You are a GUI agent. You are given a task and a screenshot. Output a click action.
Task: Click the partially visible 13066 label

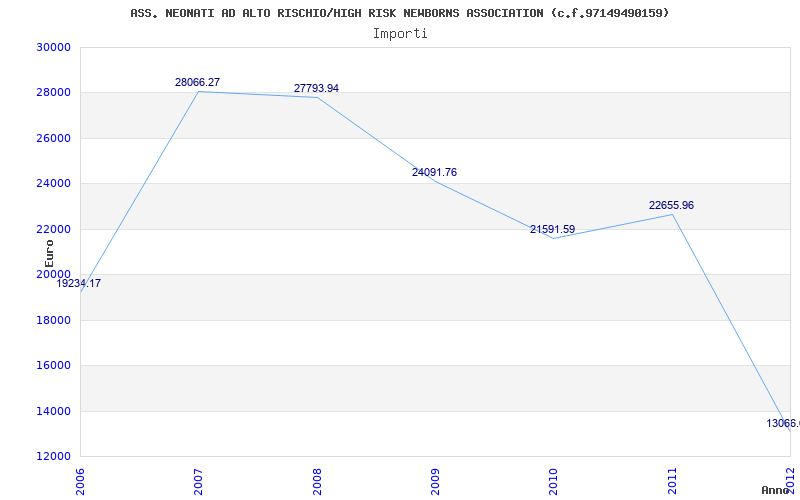783,423
